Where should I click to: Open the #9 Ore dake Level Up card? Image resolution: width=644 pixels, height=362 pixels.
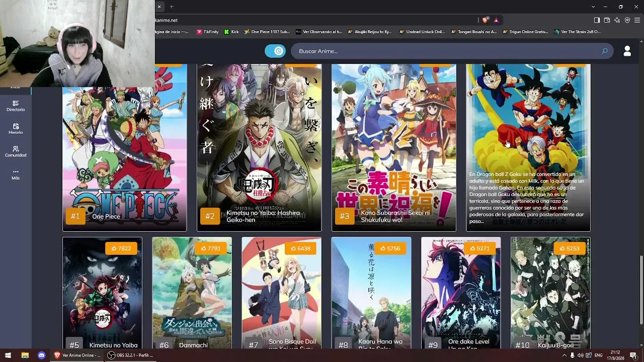pos(461,293)
